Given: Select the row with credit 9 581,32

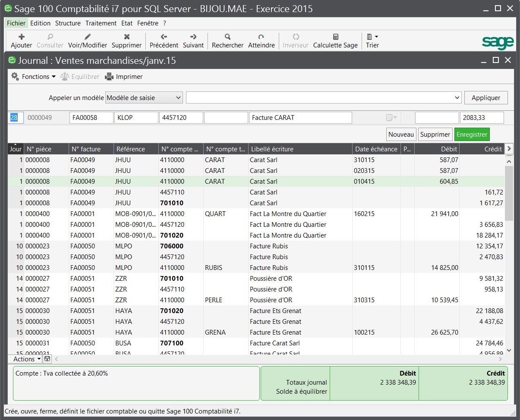Looking at the screenshot, I should click(x=256, y=278).
